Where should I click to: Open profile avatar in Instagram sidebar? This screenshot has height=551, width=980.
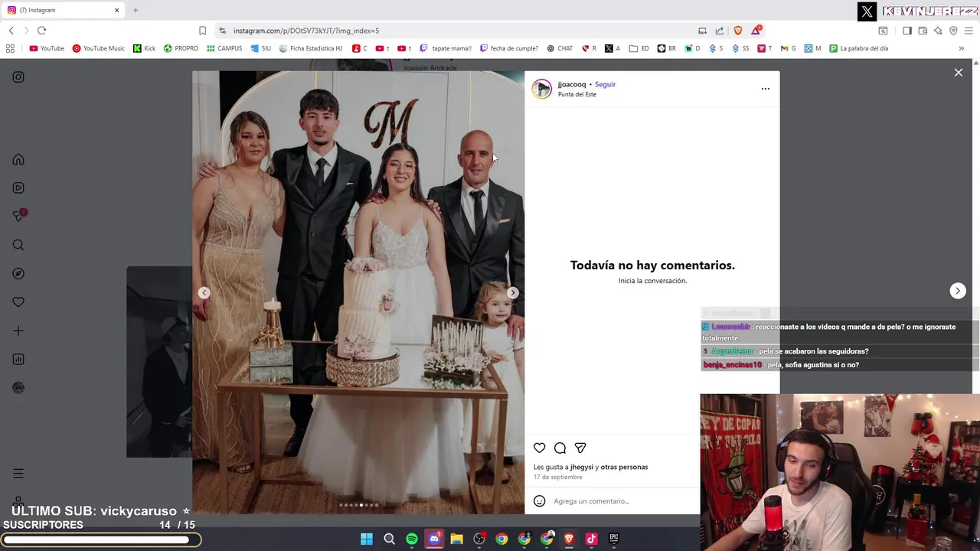click(18, 387)
